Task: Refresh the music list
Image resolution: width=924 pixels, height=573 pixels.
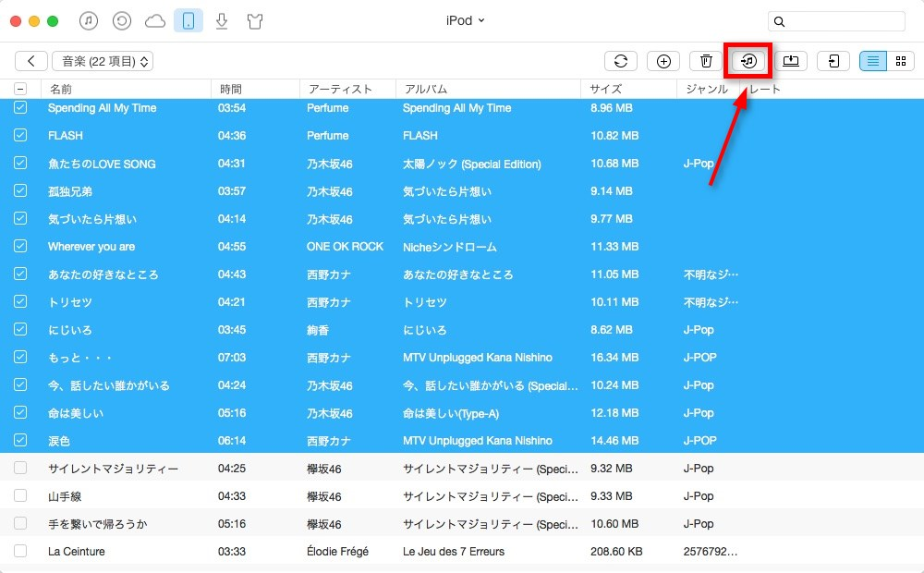Action: click(621, 61)
